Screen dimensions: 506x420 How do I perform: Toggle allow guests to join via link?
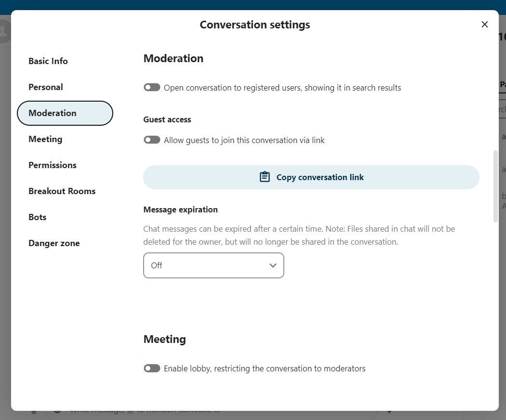click(152, 140)
